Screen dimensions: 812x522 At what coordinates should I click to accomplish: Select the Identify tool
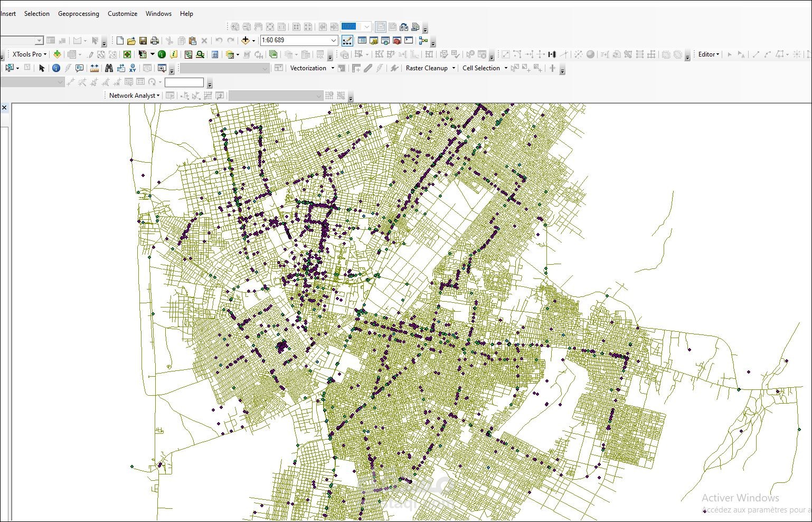[x=56, y=68]
